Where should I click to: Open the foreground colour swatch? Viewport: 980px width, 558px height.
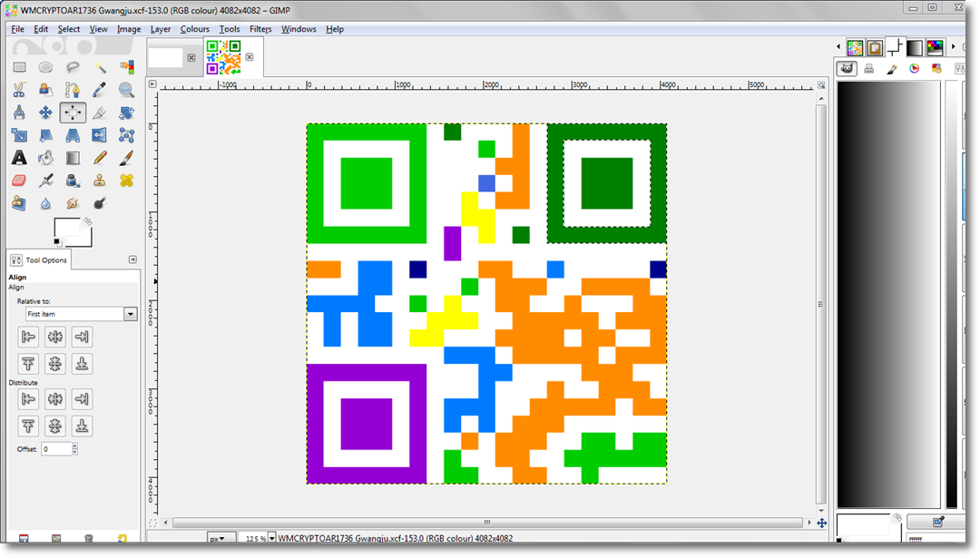[66, 228]
